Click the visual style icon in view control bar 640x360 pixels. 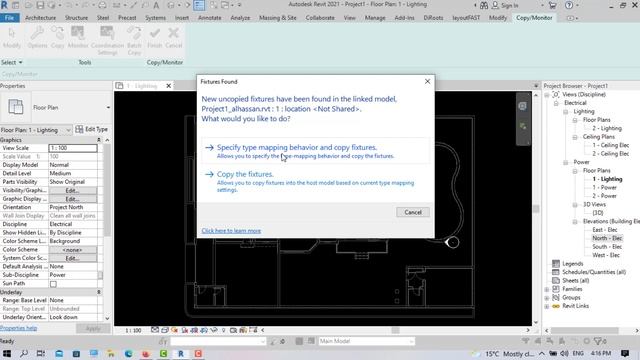click(x=165, y=330)
